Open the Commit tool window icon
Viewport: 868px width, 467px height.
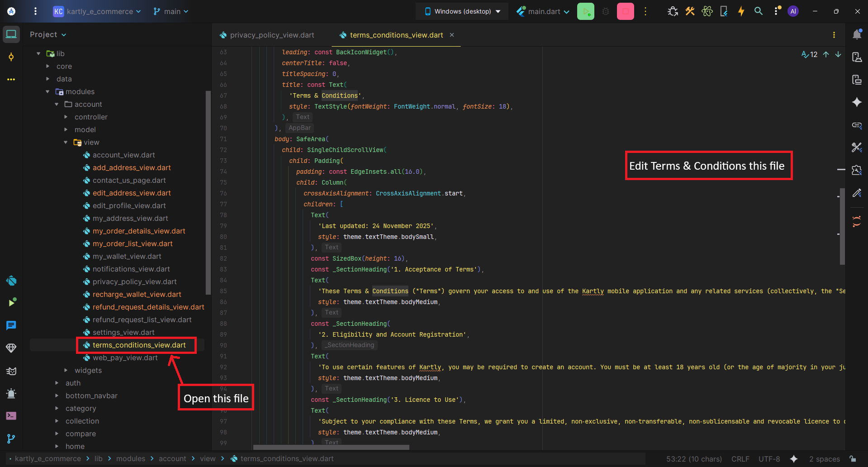point(11,57)
